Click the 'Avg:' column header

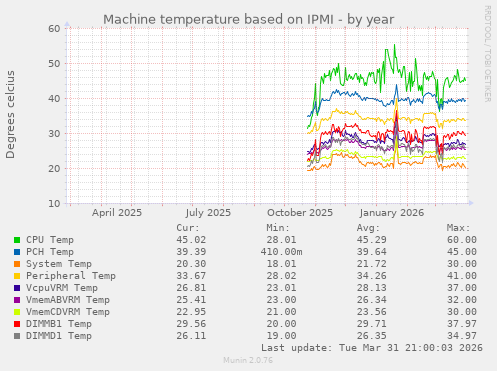368,228
